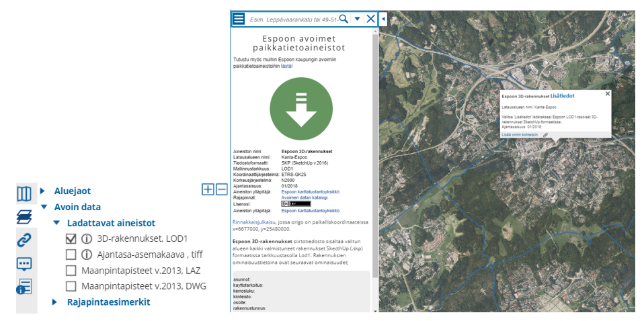Open Lisätiedot link in map popup
Image resolution: width=644 pixels, height=321 pixels.
(562, 95)
